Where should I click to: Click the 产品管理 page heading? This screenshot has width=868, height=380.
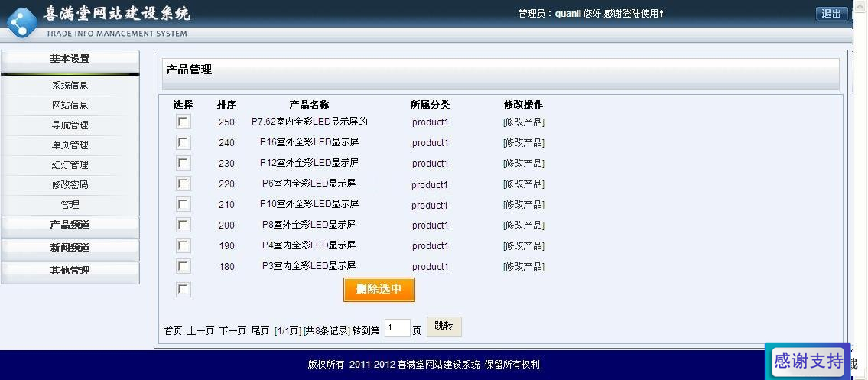tap(189, 70)
